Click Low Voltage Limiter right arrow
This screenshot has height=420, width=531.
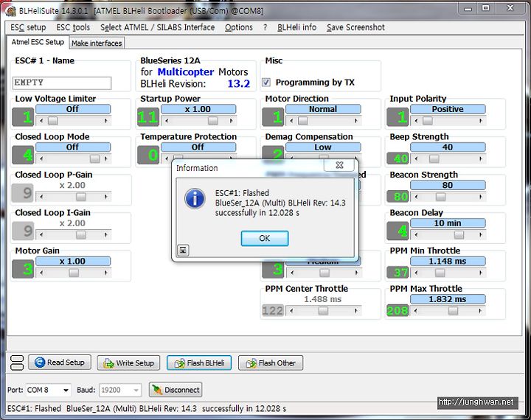pos(106,121)
